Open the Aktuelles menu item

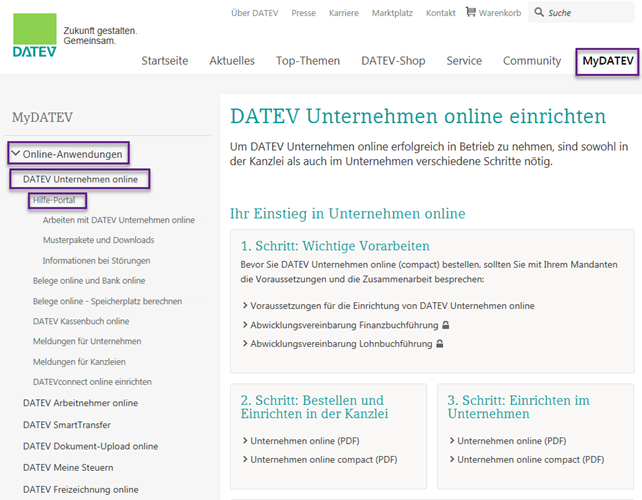(x=232, y=61)
